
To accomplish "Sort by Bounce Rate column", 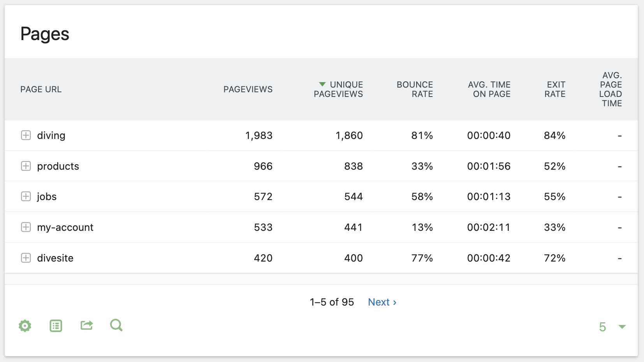I will (x=415, y=90).
